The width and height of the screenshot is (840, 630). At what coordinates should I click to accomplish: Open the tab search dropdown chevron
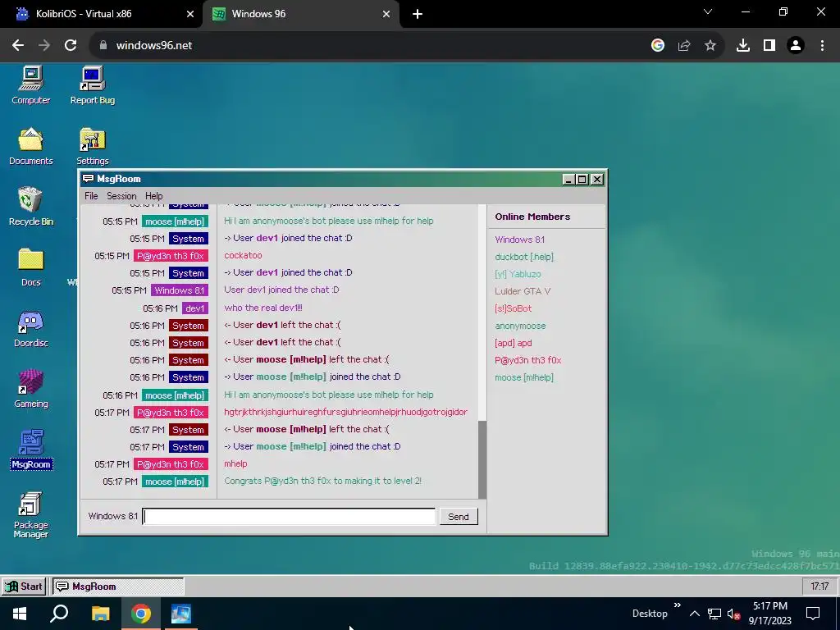tap(708, 11)
